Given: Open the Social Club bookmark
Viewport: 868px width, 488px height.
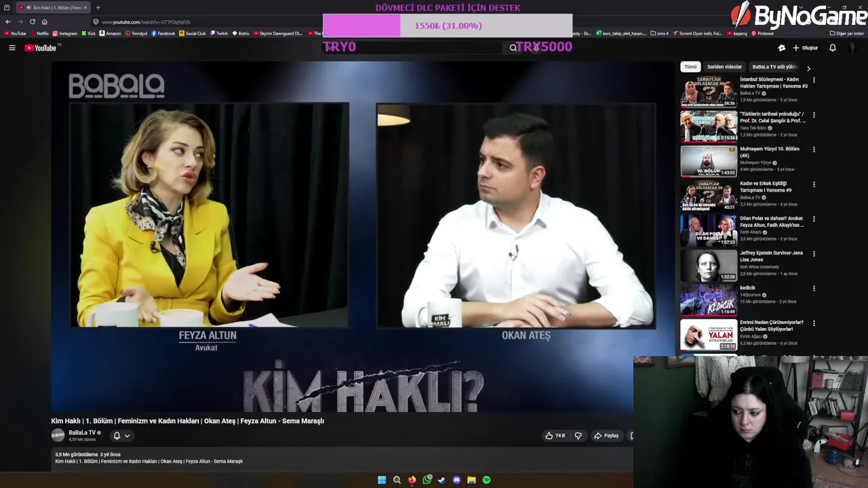Looking at the screenshot, I should [193, 33].
